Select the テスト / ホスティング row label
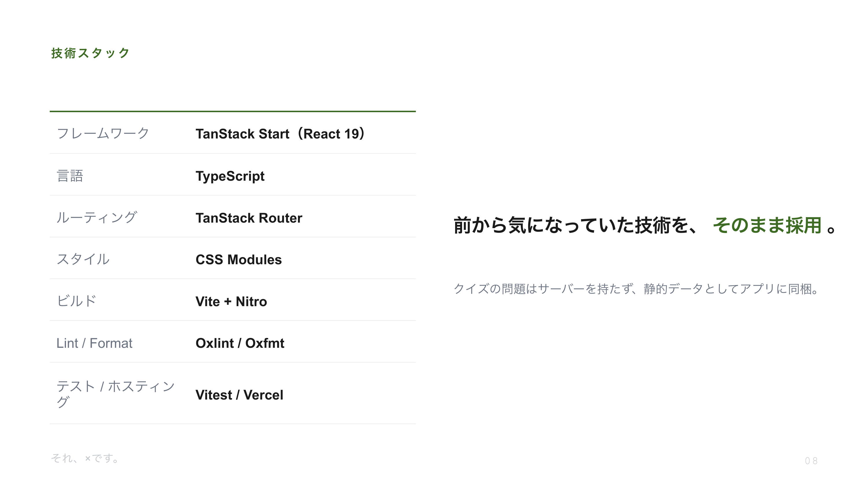Image resolution: width=868 pixels, height=488 pixels. click(x=115, y=394)
